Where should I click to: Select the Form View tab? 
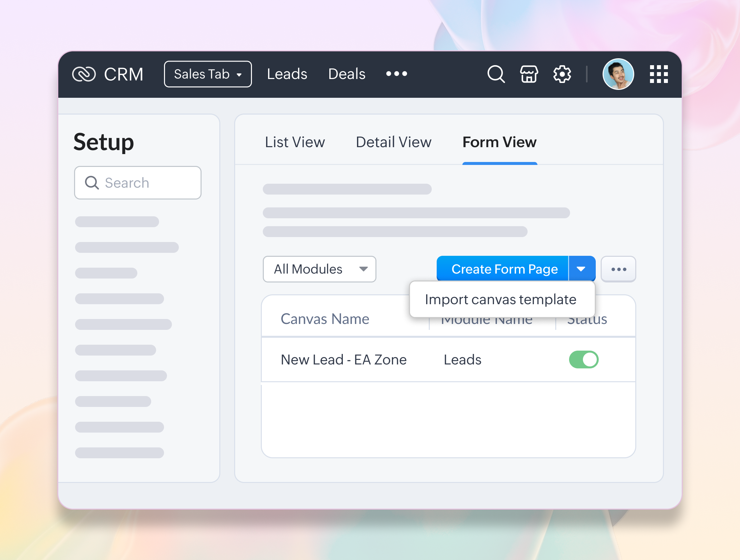(x=500, y=142)
